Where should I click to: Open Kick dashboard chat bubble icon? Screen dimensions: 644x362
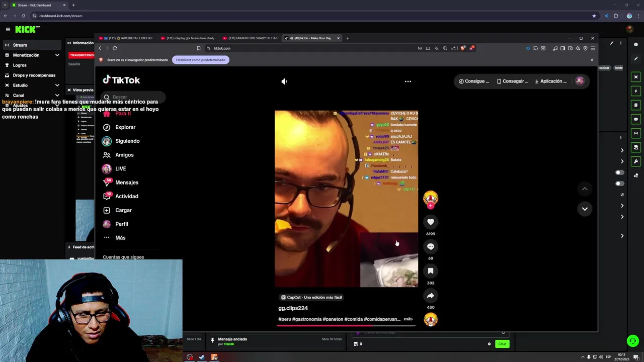636,119
